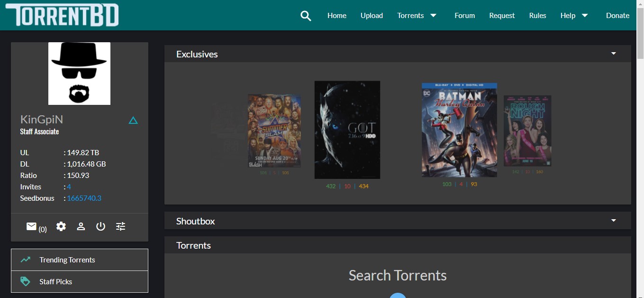Click the page vertical scrollbar
The height and width of the screenshot is (298, 644).
(x=640, y=142)
